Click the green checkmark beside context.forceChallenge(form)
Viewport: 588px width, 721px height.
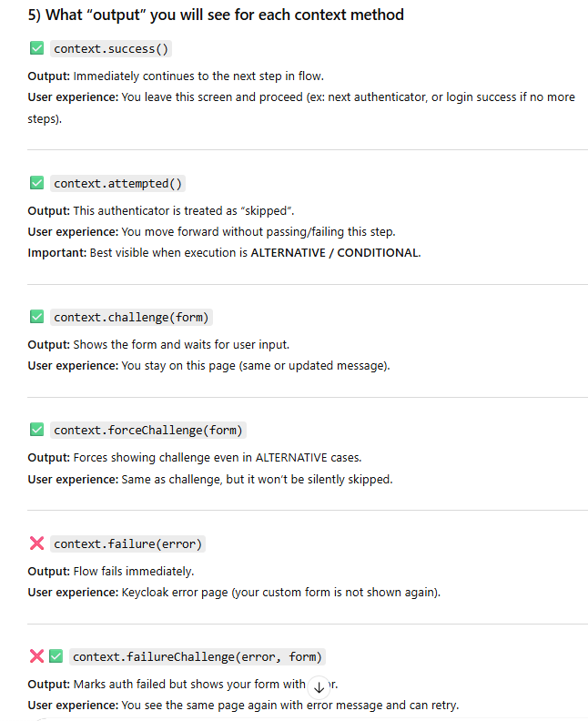point(36,430)
